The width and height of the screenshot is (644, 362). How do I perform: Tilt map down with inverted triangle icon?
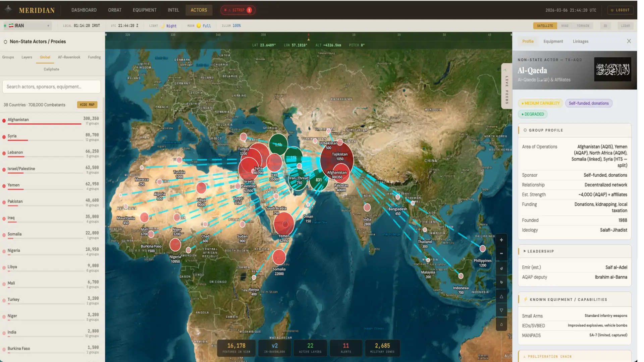coord(501,310)
